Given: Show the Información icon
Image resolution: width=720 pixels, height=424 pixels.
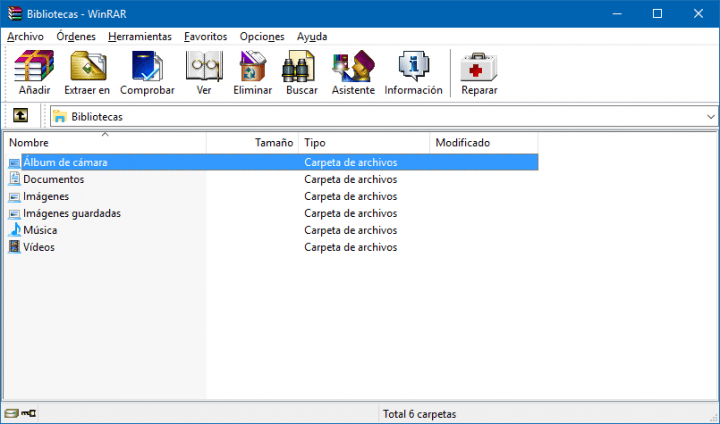Looking at the screenshot, I should (414, 66).
